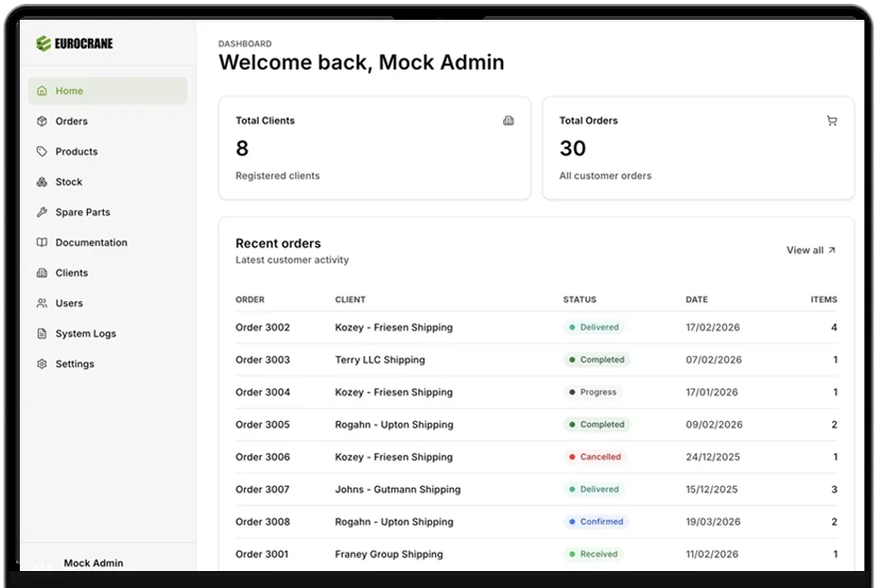Image resolution: width=881 pixels, height=588 pixels.
Task: Open System Logs from the sidebar
Action: (x=85, y=333)
